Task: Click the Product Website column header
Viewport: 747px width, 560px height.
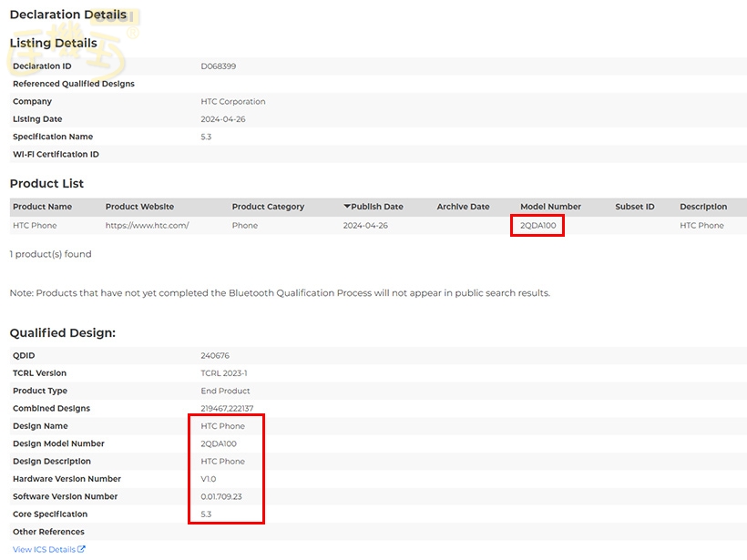Action: click(139, 207)
